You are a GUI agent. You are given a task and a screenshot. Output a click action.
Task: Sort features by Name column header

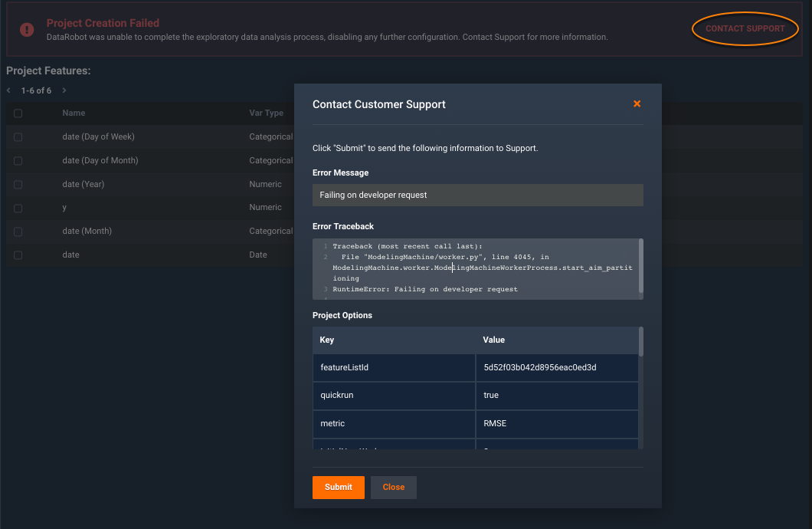[x=74, y=113]
